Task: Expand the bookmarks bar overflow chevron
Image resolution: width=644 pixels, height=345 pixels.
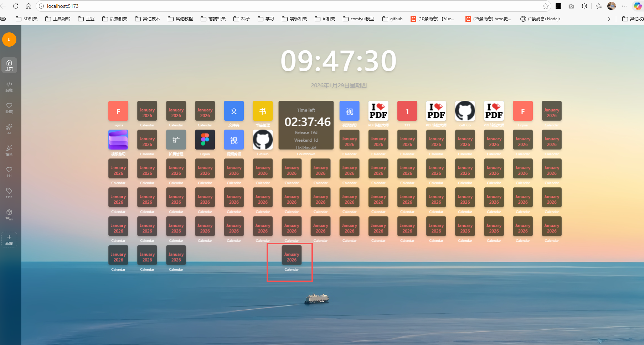Action: coord(609,19)
